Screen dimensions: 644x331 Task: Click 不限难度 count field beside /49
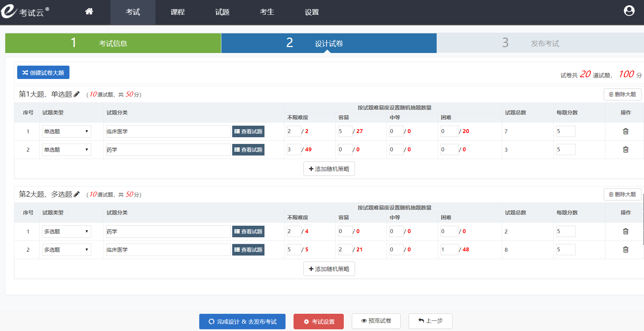pos(294,150)
